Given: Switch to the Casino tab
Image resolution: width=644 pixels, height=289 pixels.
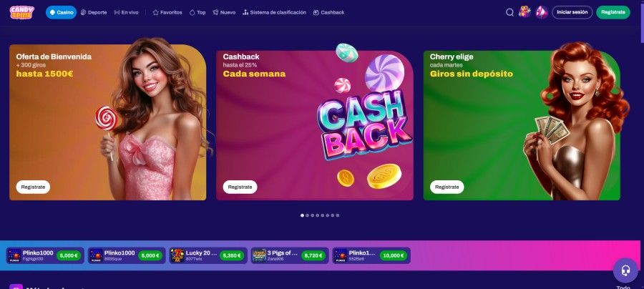Looking at the screenshot, I should pos(62,12).
